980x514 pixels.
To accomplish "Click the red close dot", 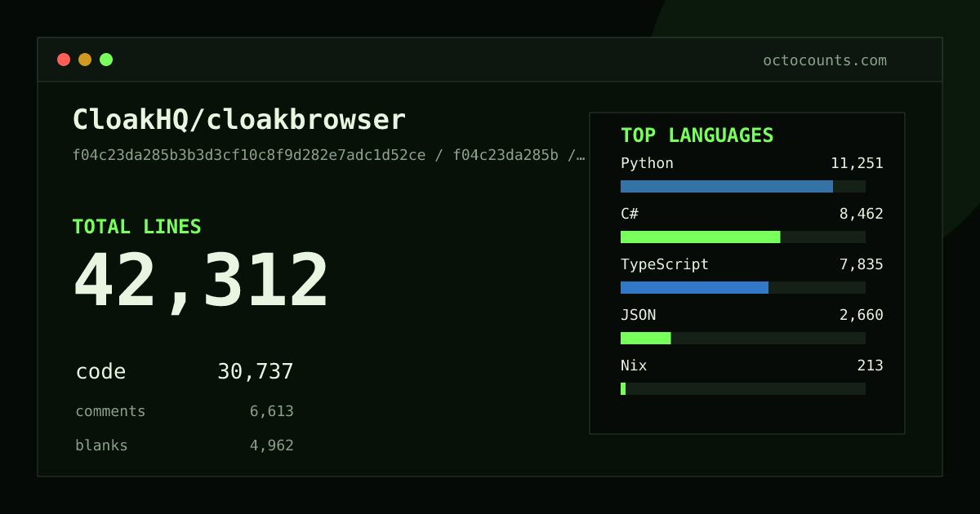I will click(64, 60).
